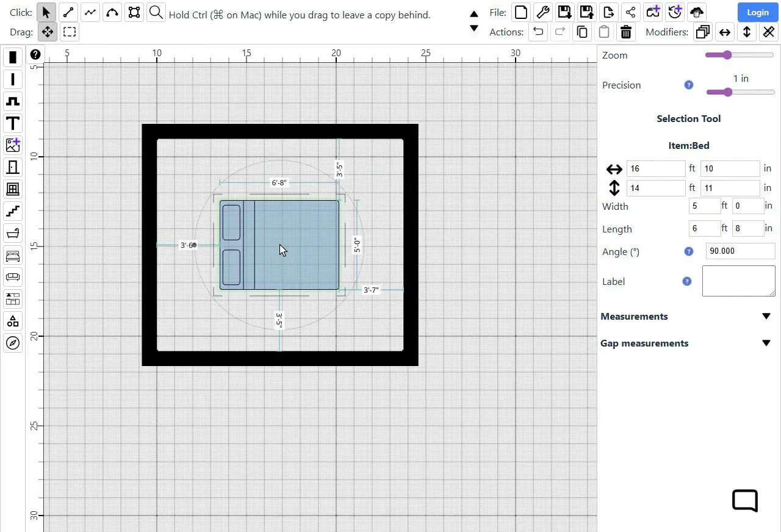Choose the window tool in the sidebar
This screenshot has height=532, width=781.
coord(13,189)
